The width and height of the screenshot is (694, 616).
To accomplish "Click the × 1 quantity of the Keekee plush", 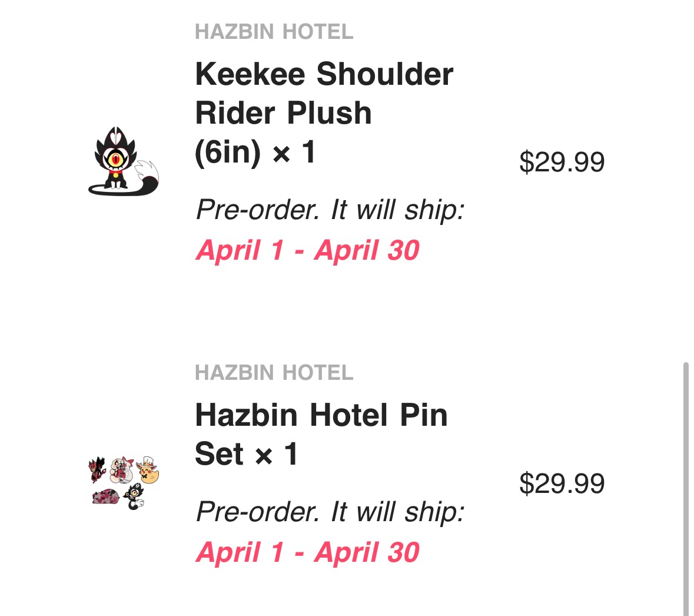I will click(x=294, y=153).
